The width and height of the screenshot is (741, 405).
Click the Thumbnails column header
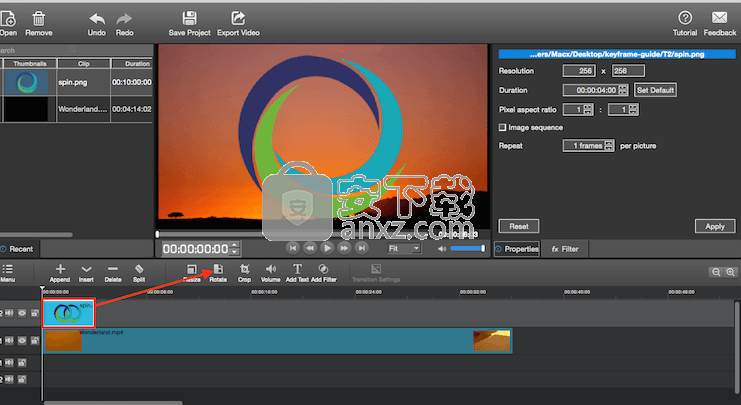point(30,63)
